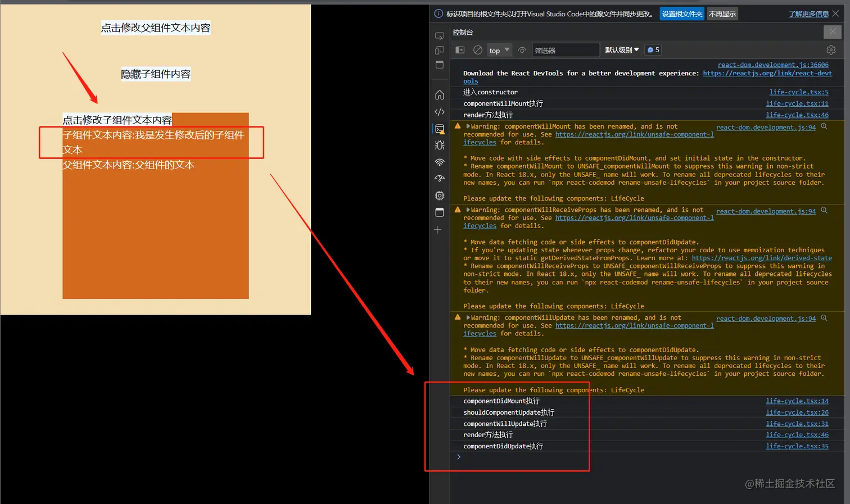The image size is (850, 504).
Task: Open the Performance gauge icon
Action: click(440, 179)
